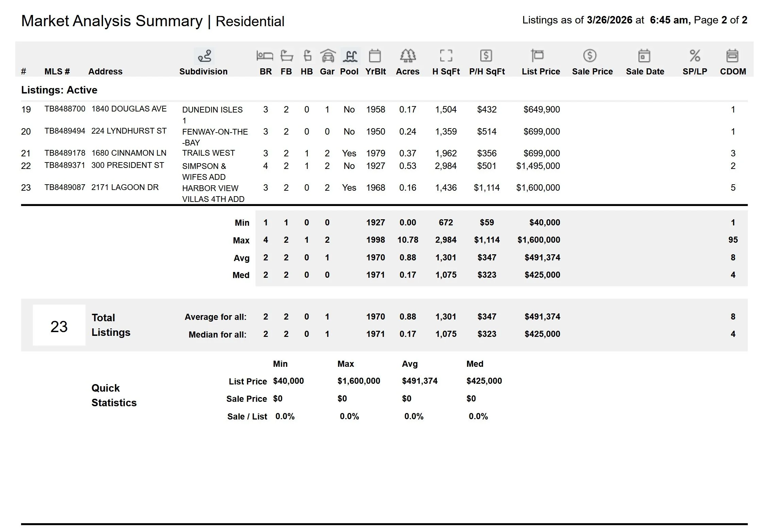Select the 2171 LAGOON DR address
Viewport: 766px width, 532px height.
click(125, 187)
